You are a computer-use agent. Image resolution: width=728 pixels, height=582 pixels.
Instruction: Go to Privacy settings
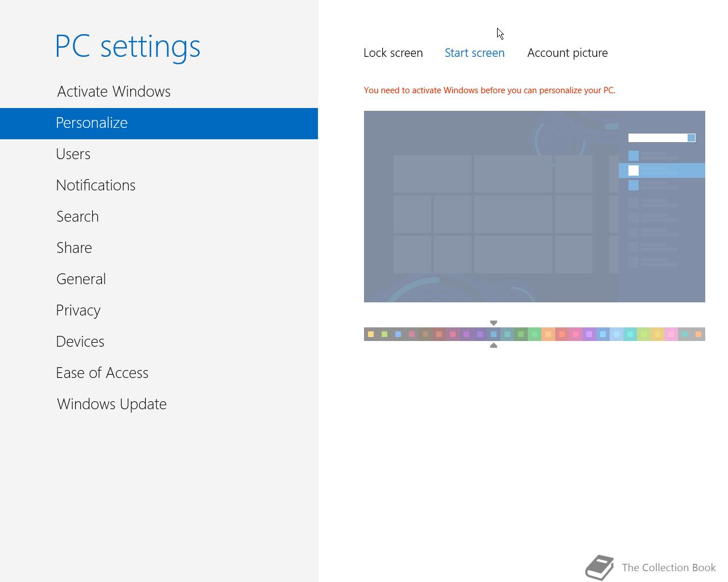(78, 310)
